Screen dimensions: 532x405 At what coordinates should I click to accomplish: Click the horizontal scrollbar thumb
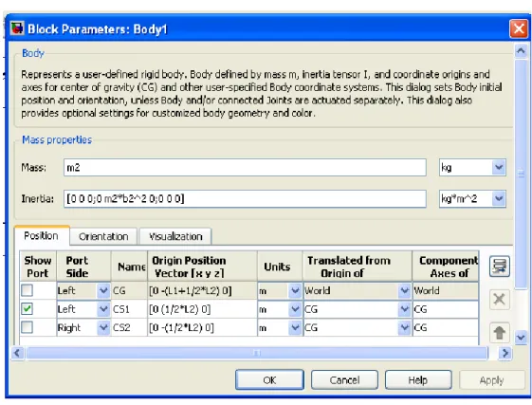[257, 353]
